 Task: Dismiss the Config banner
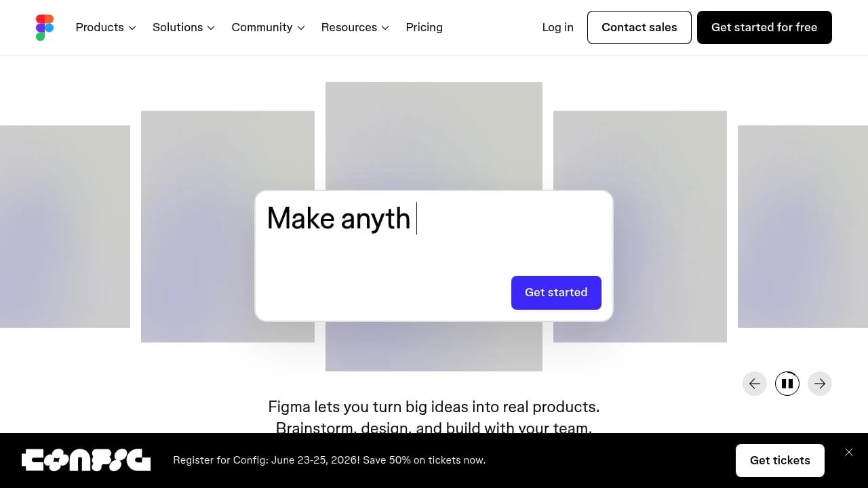click(x=849, y=452)
